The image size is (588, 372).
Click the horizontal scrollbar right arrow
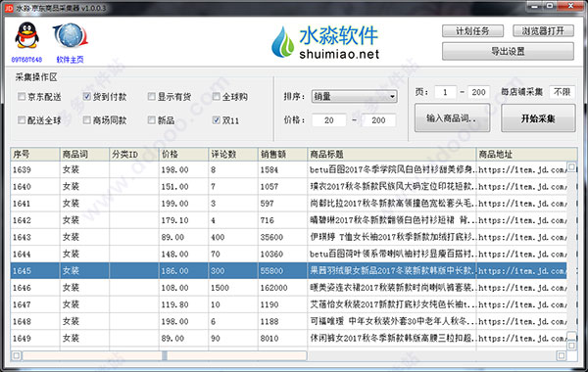(x=562, y=355)
